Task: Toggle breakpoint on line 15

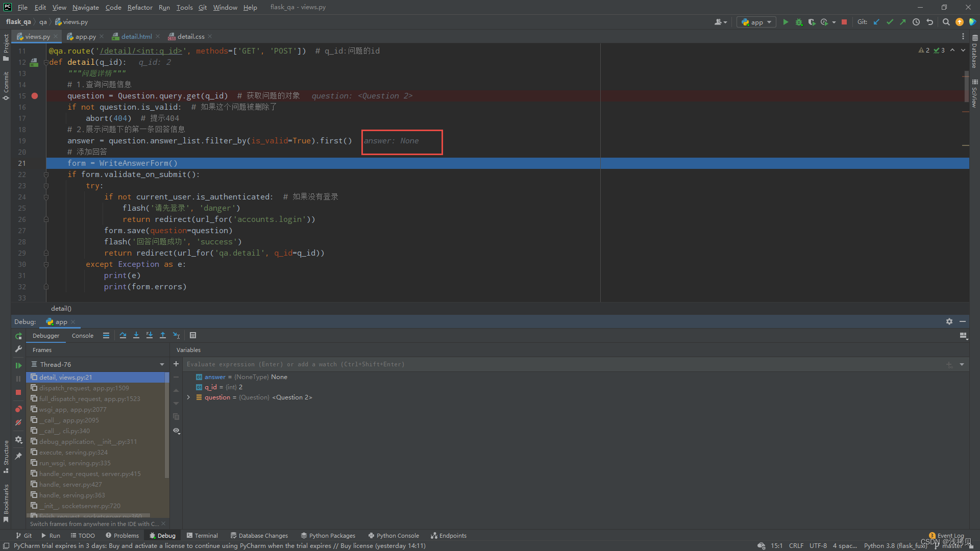Action: 35,96
